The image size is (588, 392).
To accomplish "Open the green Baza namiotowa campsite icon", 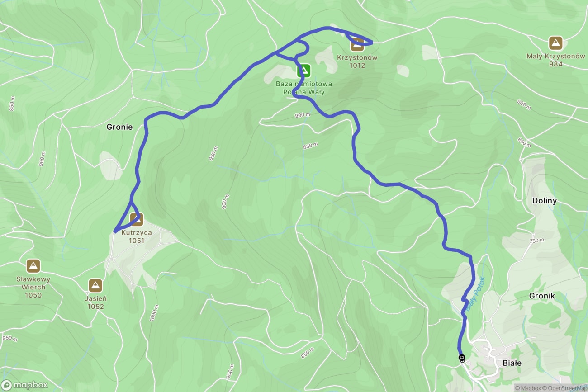I will coord(304,71).
